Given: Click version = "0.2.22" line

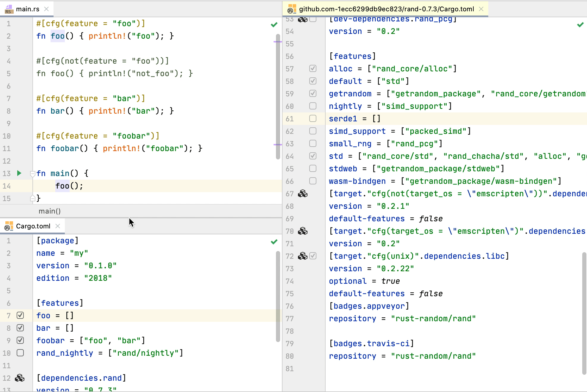Looking at the screenshot, I should (371, 269).
